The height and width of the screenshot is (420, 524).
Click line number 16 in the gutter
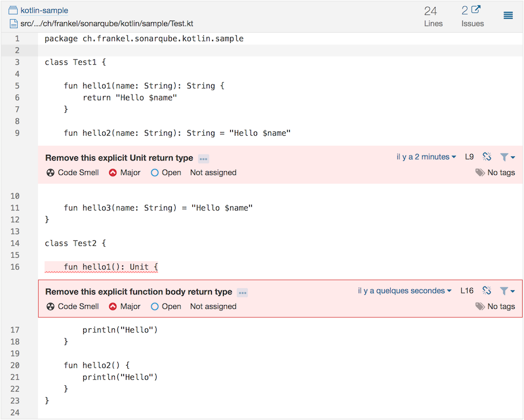(16, 267)
